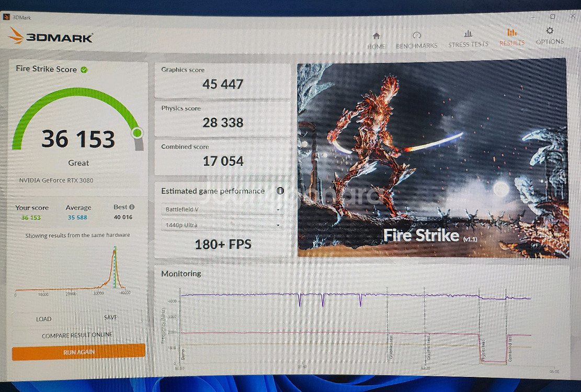The width and height of the screenshot is (581, 392).
Task: Click the NVIDIA GeForce RTX 3080 label
Action: coord(56,180)
